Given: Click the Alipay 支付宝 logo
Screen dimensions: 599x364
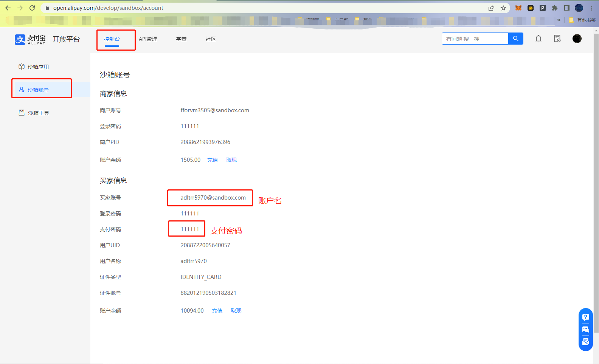Looking at the screenshot, I should click(30, 39).
